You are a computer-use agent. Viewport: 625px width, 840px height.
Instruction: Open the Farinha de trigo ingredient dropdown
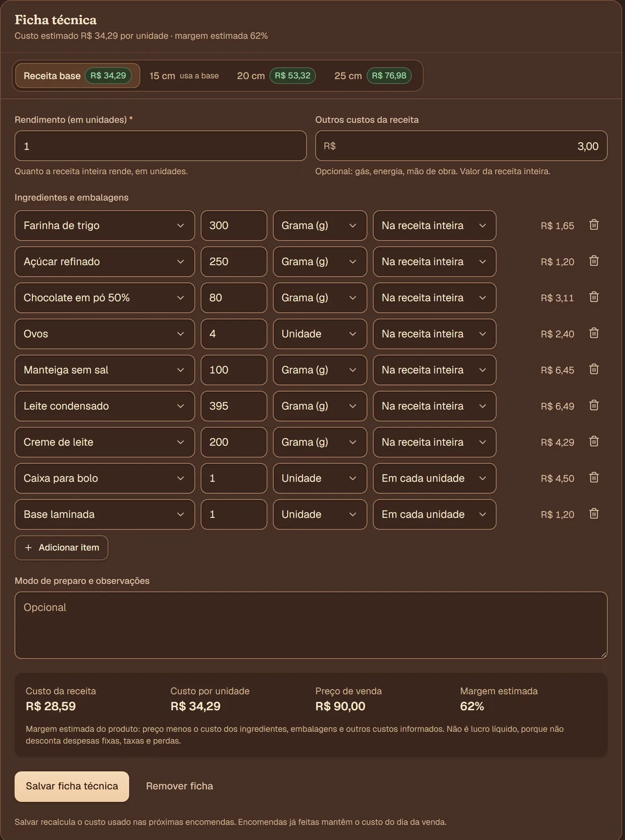(105, 225)
